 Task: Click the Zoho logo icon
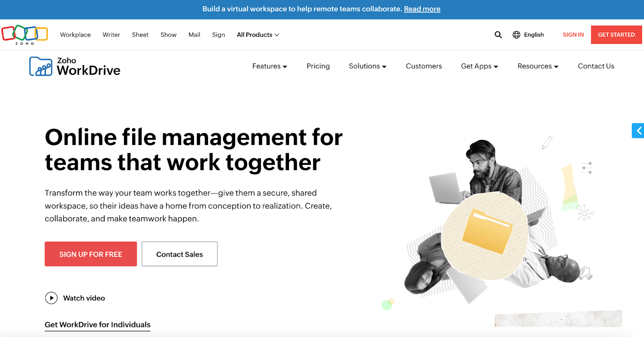click(25, 35)
